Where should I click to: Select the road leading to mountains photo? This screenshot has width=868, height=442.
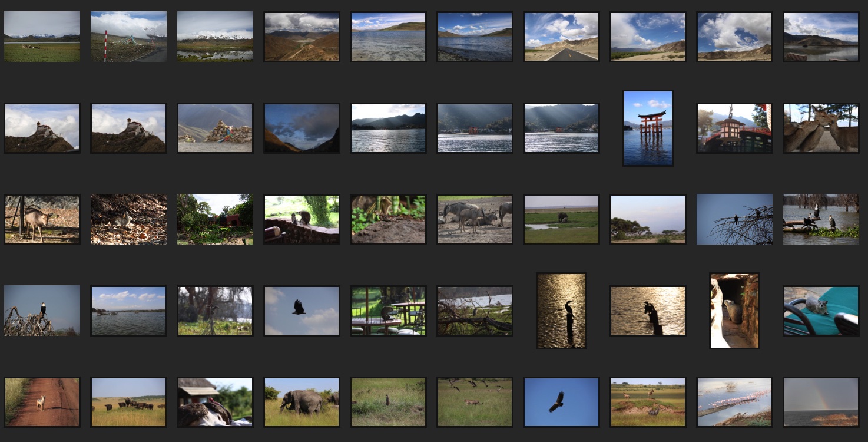(x=561, y=37)
